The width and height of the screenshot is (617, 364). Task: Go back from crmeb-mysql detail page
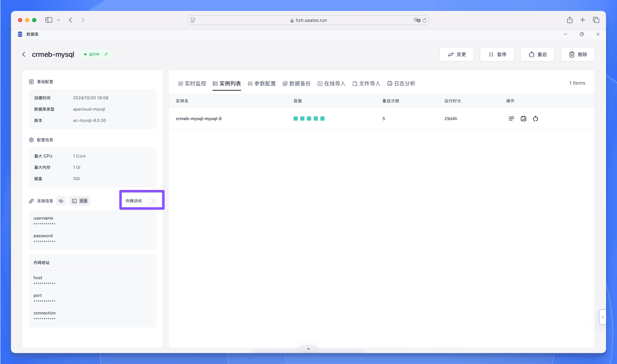click(x=24, y=54)
